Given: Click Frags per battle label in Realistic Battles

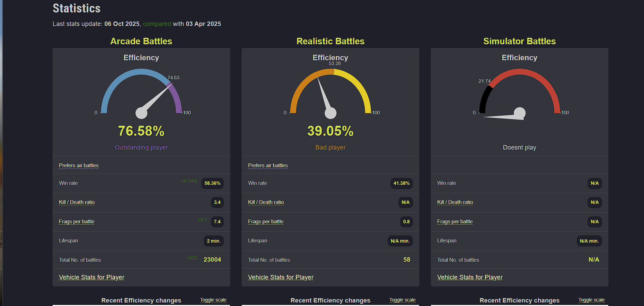Looking at the screenshot, I should click(266, 222).
